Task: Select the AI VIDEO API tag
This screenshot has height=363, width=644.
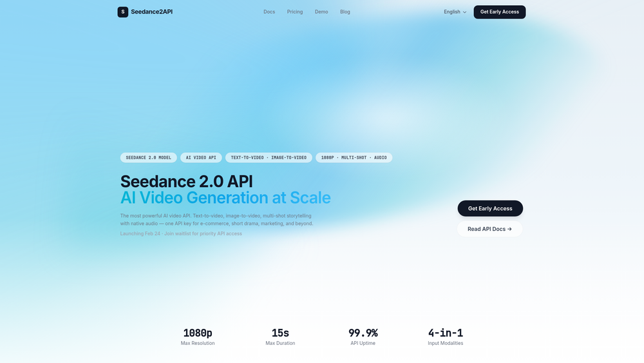Action: pyautogui.click(x=201, y=157)
